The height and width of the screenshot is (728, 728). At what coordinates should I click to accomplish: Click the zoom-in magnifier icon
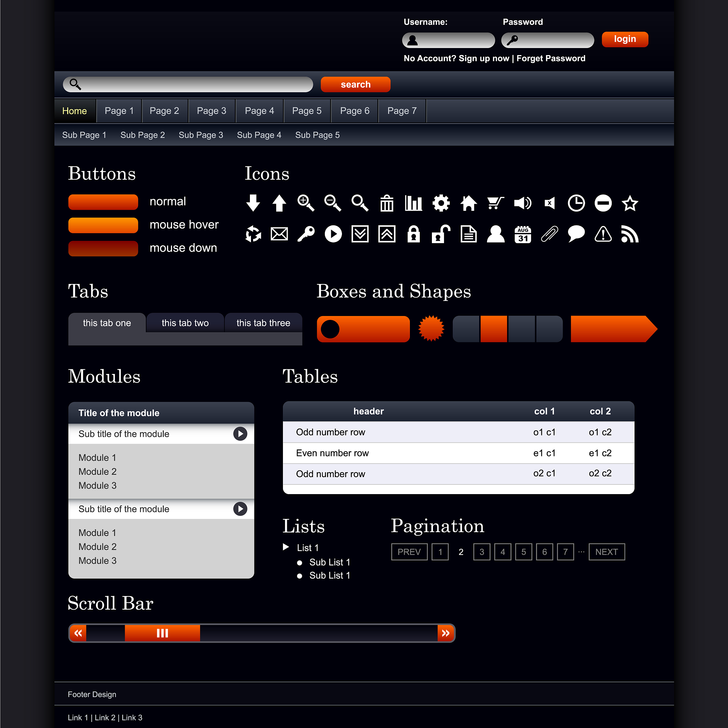coord(305,203)
